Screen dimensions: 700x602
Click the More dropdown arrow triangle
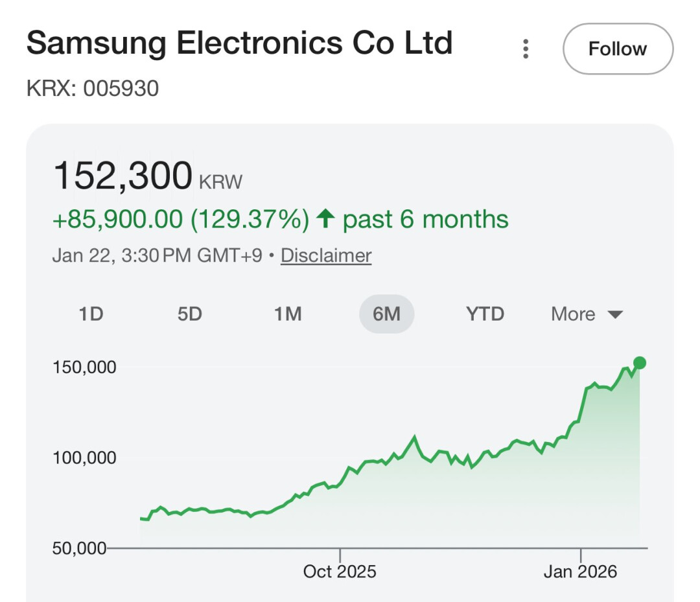click(615, 315)
